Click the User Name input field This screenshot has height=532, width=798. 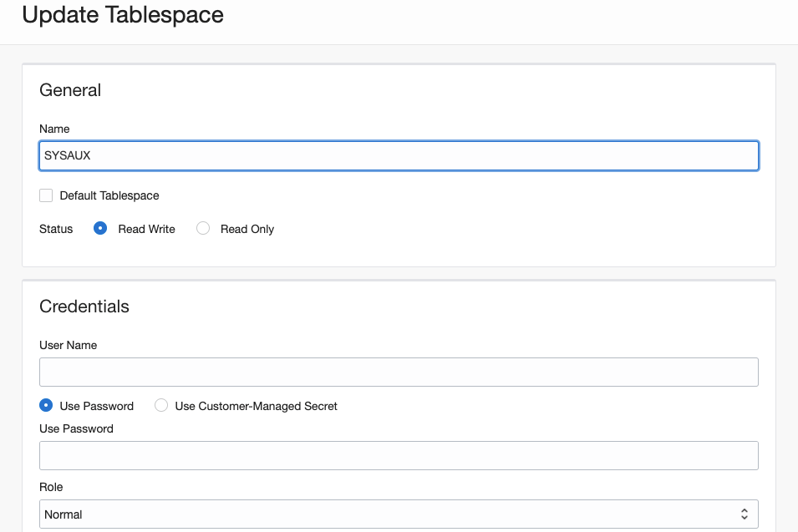point(399,372)
